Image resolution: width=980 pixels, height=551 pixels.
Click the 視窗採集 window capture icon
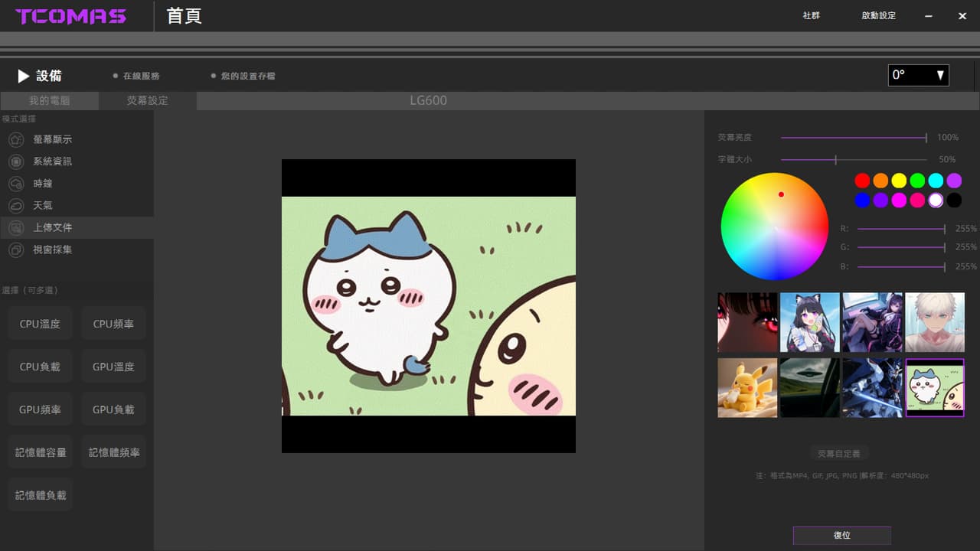tap(16, 250)
